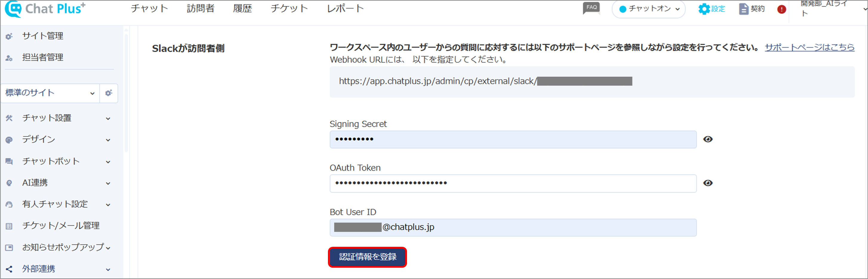This screenshot has height=279, width=868.
Task: Open the サポートページはこちら link
Action: point(810,47)
